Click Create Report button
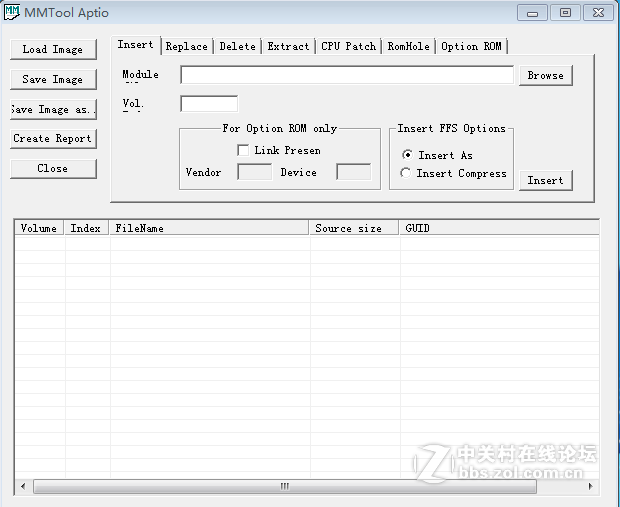 (x=53, y=139)
